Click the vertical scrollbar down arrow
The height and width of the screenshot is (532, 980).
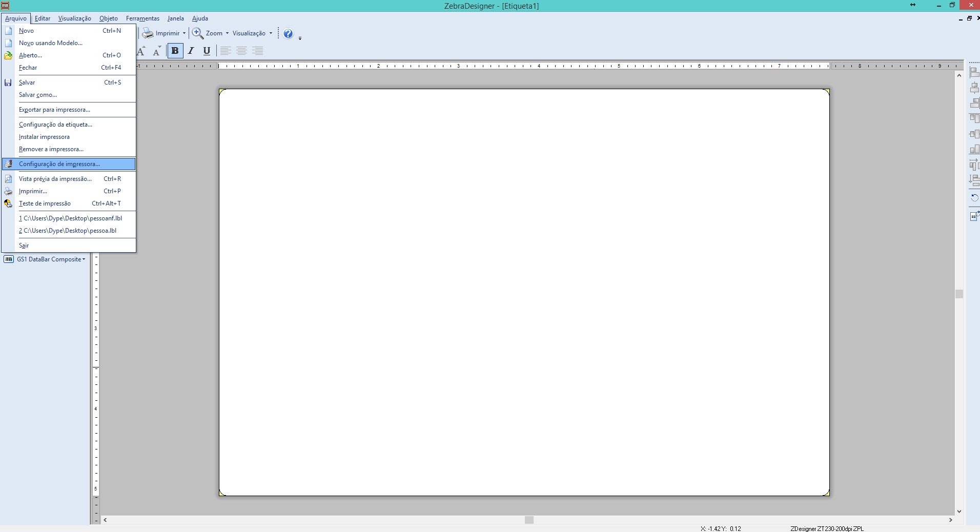(x=959, y=511)
